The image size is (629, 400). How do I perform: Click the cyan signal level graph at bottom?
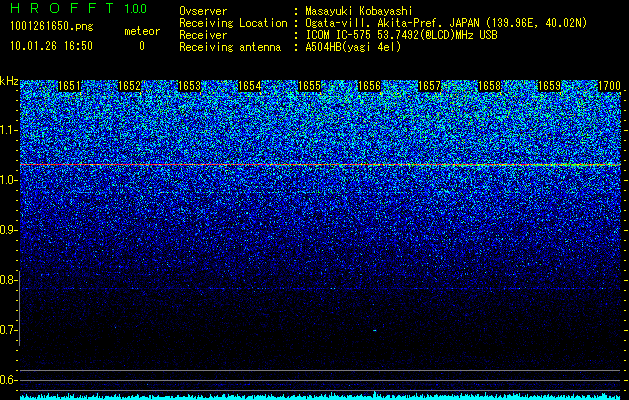coord(320,396)
